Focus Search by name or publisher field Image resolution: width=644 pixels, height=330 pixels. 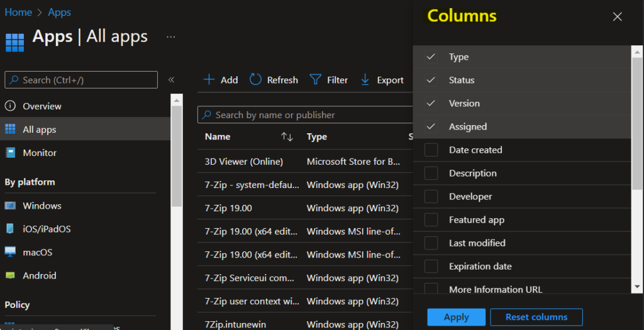coord(305,115)
